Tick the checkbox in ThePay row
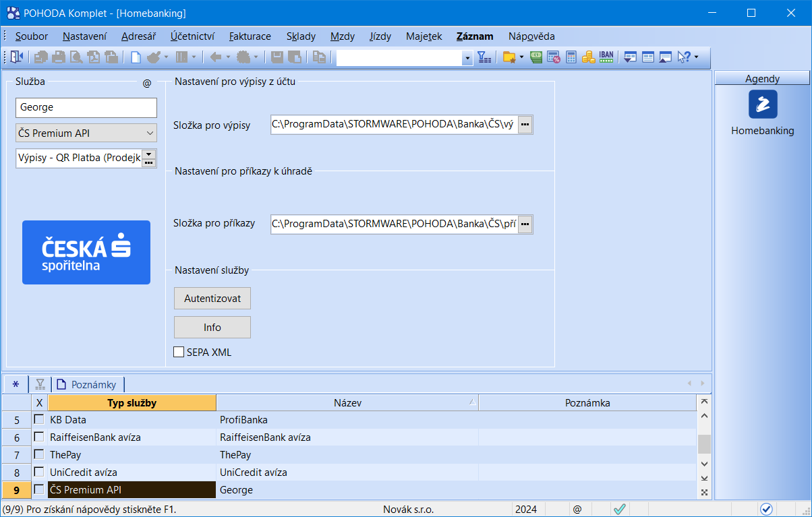Screen dimensions: 812x517 [39, 454]
